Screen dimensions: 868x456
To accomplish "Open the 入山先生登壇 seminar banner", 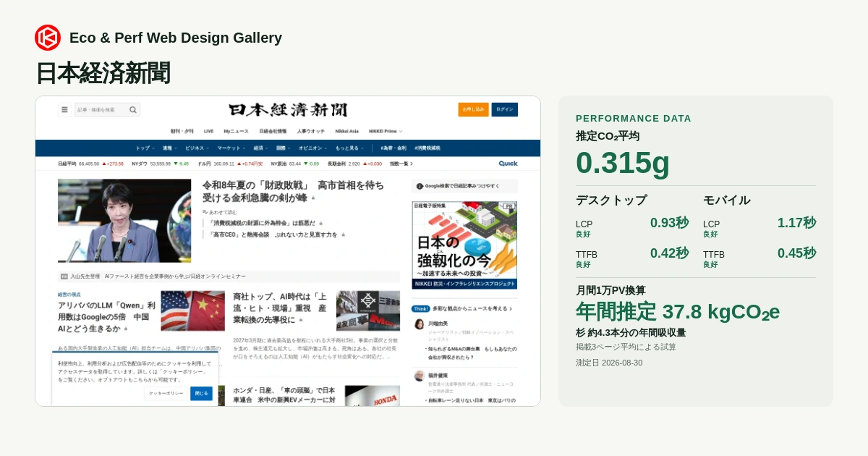I will coord(229,276).
